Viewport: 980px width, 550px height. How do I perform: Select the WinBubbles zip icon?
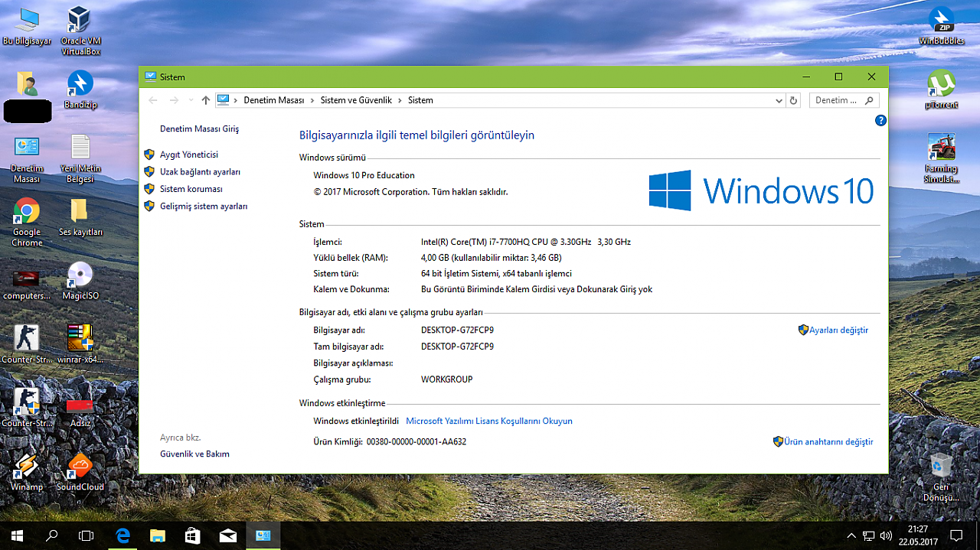(x=941, y=27)
